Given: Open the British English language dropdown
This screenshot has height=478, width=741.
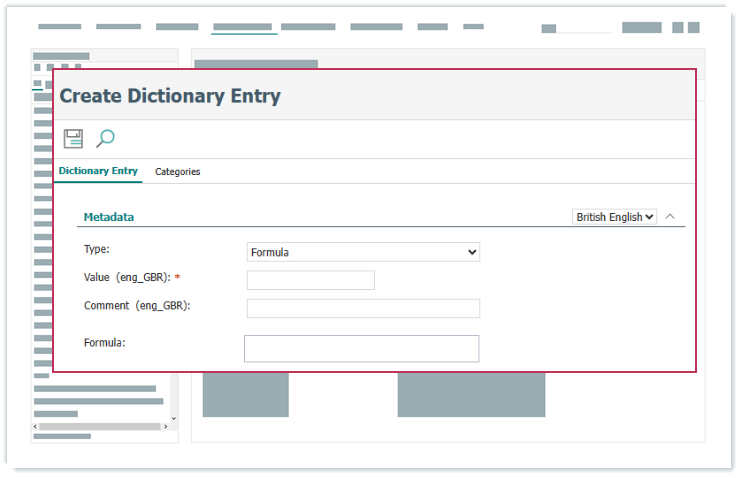Looking at the screenshot, I should 614,217.
